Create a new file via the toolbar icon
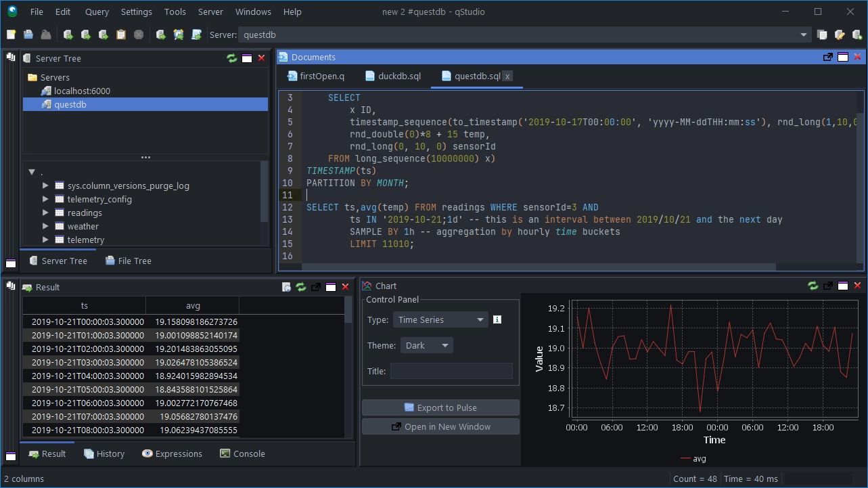868x488 pixels. 11,34
